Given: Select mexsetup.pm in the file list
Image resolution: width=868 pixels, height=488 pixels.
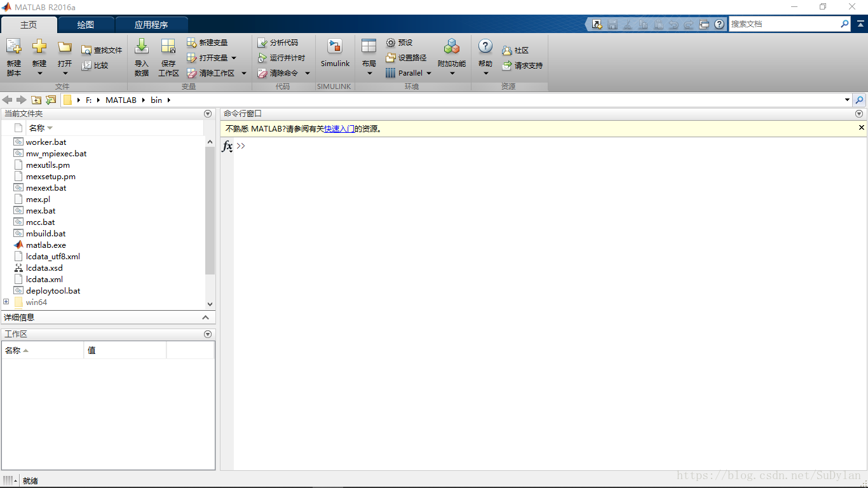Looking at the screenshot, I should pos(50,177).
